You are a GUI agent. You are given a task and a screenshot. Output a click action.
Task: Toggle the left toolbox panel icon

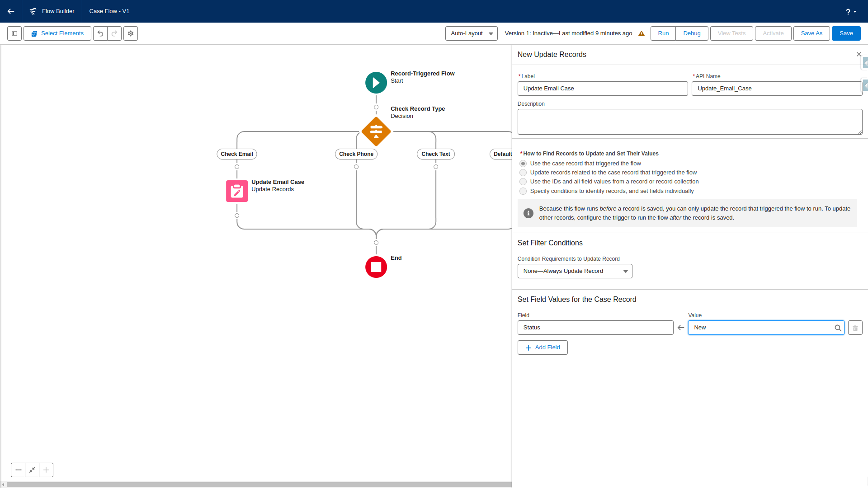tap(14, 33)
